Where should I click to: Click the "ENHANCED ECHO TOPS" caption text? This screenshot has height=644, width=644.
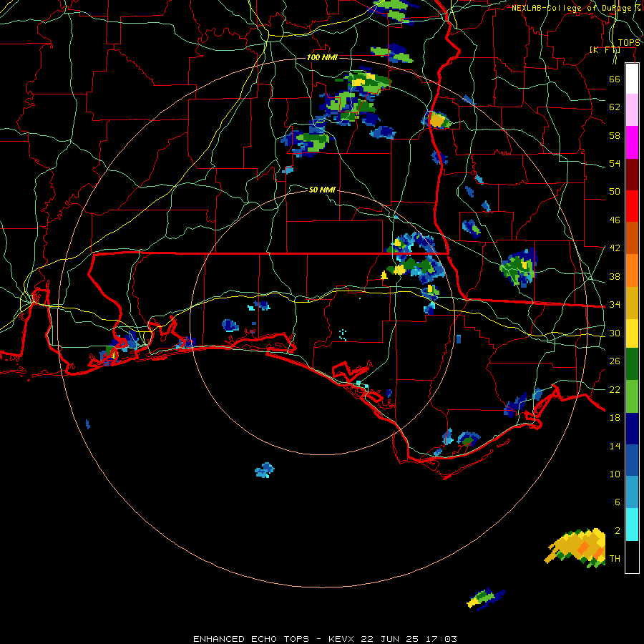[x=251, y=639]
